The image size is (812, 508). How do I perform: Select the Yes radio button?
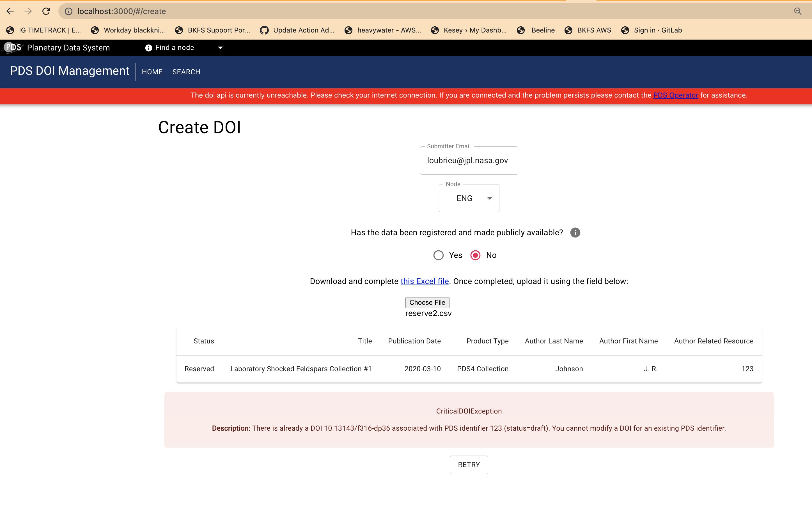coord(438,255)
